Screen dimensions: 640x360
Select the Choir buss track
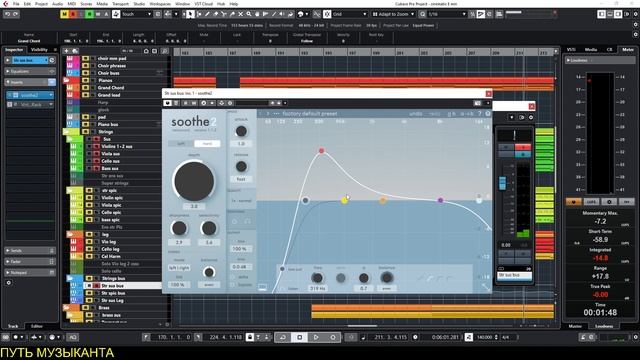tap(109, 73)
